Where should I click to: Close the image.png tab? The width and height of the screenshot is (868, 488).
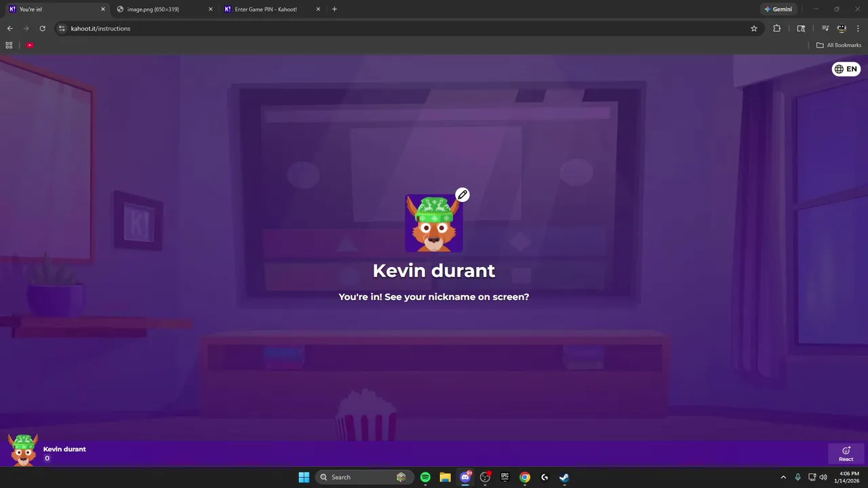210,9
